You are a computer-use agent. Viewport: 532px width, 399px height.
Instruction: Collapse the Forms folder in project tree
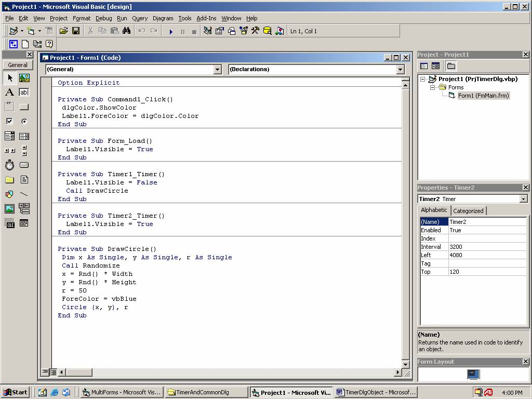432,87
